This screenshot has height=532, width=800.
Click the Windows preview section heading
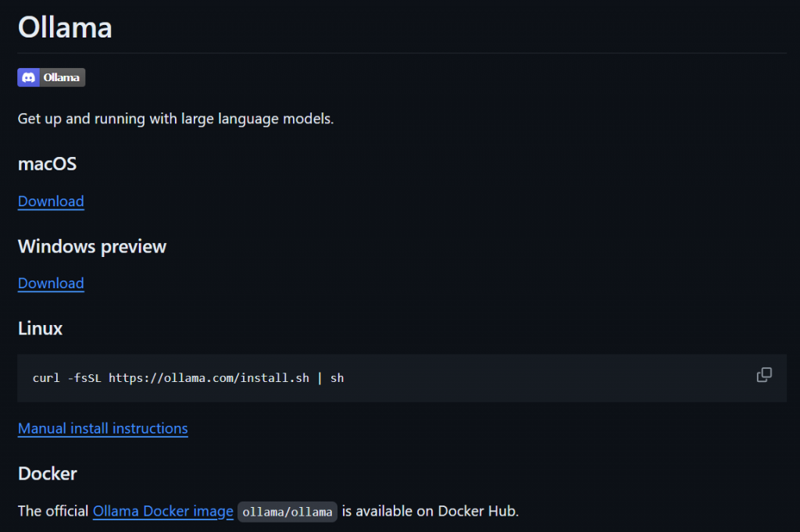coord(92,247)
